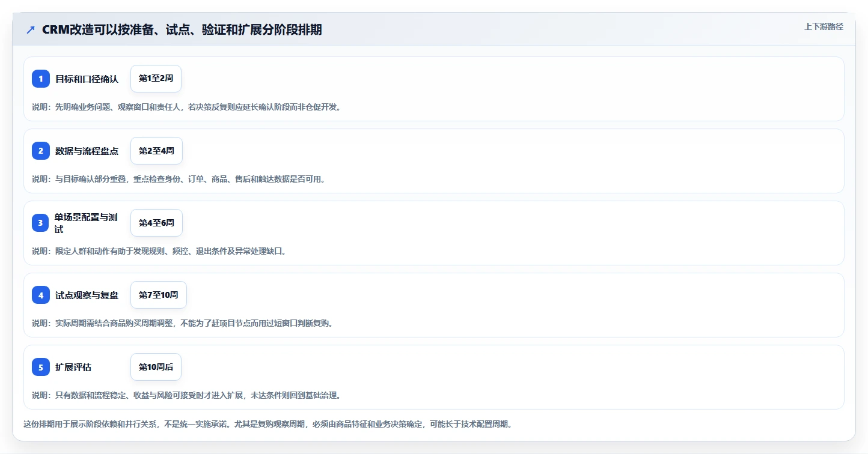Viewport: 868px width, 454px height.
Task: Click the 数据与流程盘点 step title
Action: [x=87, y=151]
